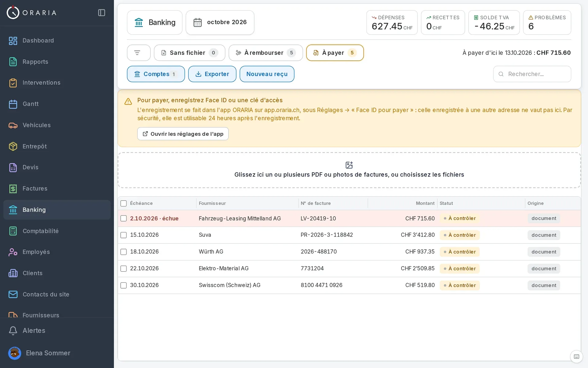Click the Contacts du site envelope icon
The height and width of the screenshot is (368, 588).
[13, 294]
